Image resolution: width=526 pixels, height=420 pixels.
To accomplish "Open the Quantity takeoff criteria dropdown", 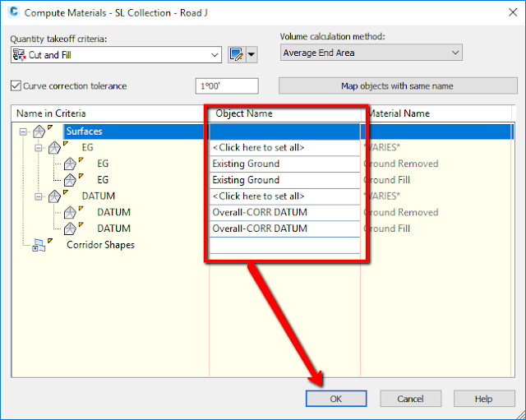I will (215, 55).
